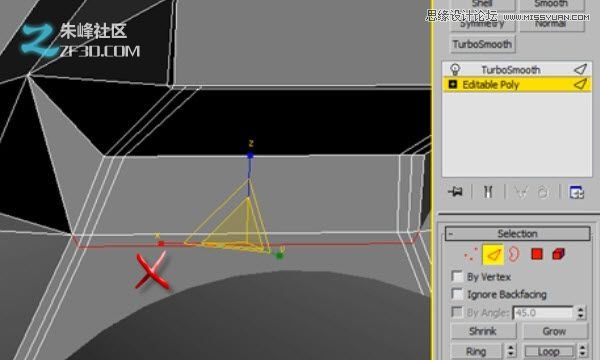This screenshot has height=360, width=600.
Task: Toggle the By Angle checkbox
Action: point(457,312)
